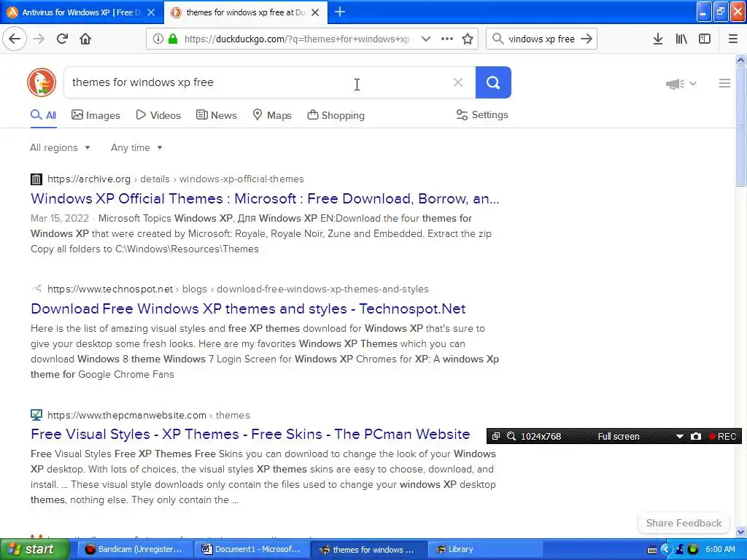Open the Firefox home page
This screenshot has height=560, width=747.
85,39
